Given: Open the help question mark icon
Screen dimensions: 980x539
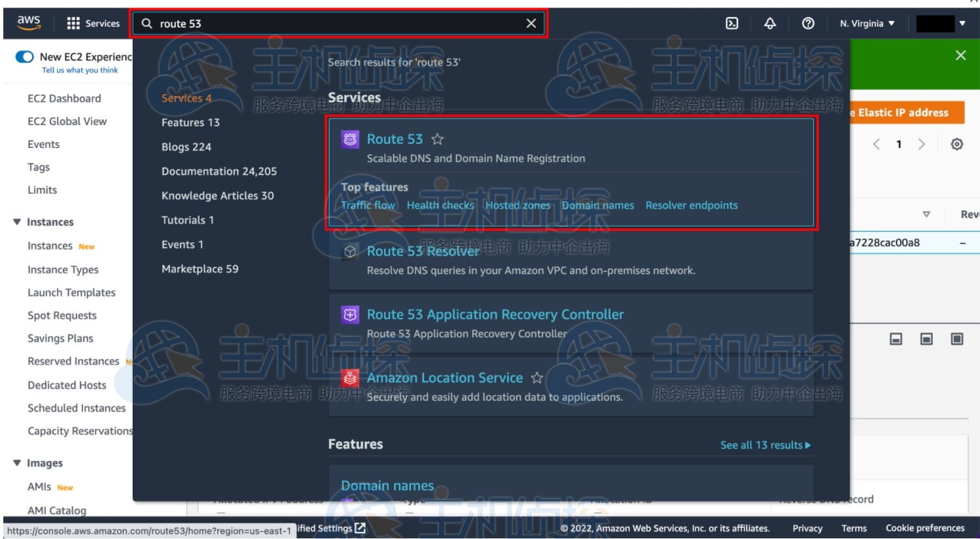Looking at the screenshot, I should point(808,24).
